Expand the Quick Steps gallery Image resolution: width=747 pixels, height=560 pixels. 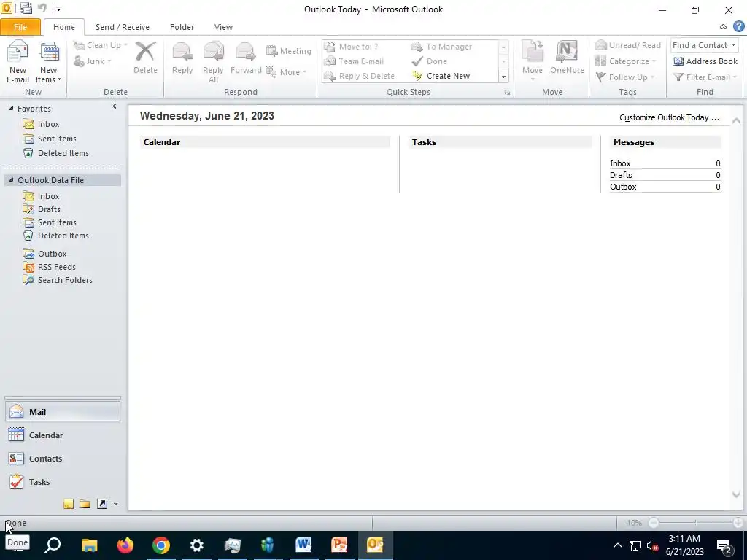pyautogui.click(x=503, y=76)
